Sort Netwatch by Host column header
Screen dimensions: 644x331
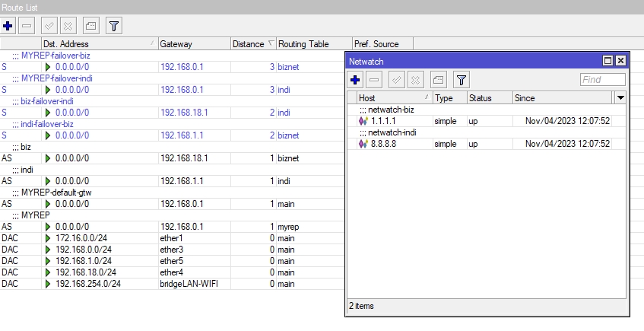[x=395, y=98]
